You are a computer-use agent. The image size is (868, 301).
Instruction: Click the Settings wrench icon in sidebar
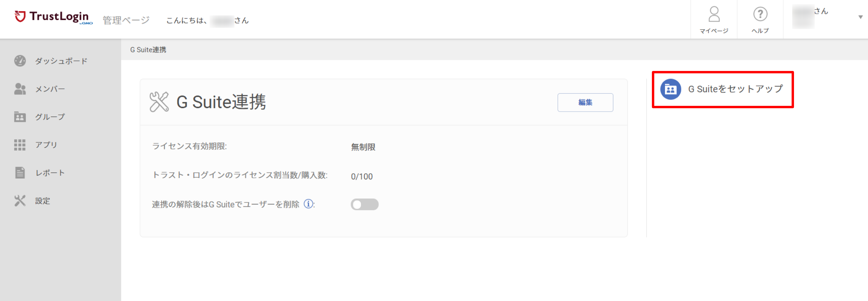click(20, 201)
